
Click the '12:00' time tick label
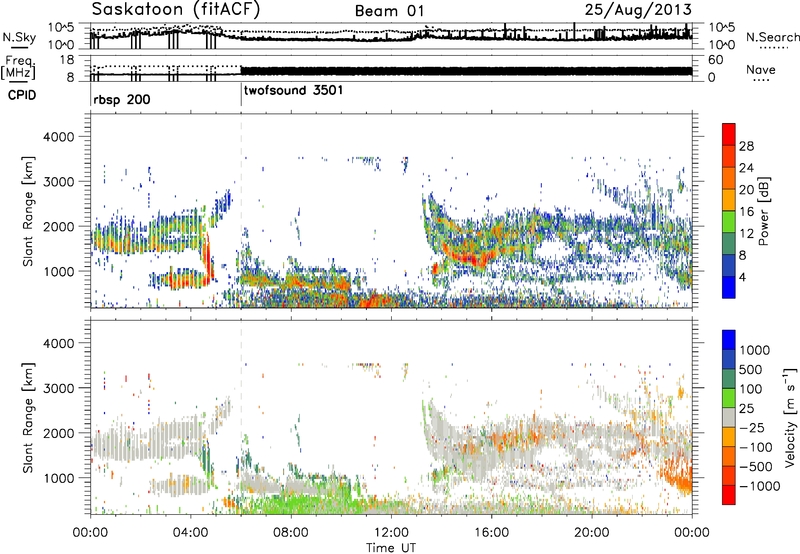pyautogui.click(x=391, y=533)
